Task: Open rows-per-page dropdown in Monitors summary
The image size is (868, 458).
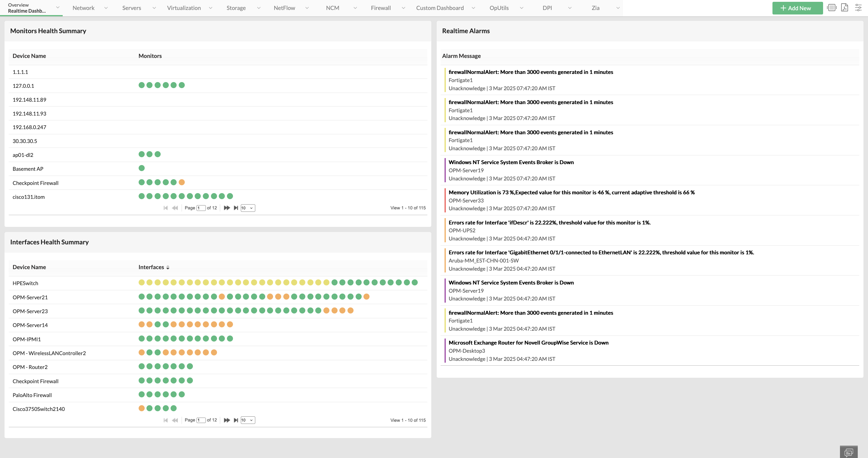Action: coord(248,208)
